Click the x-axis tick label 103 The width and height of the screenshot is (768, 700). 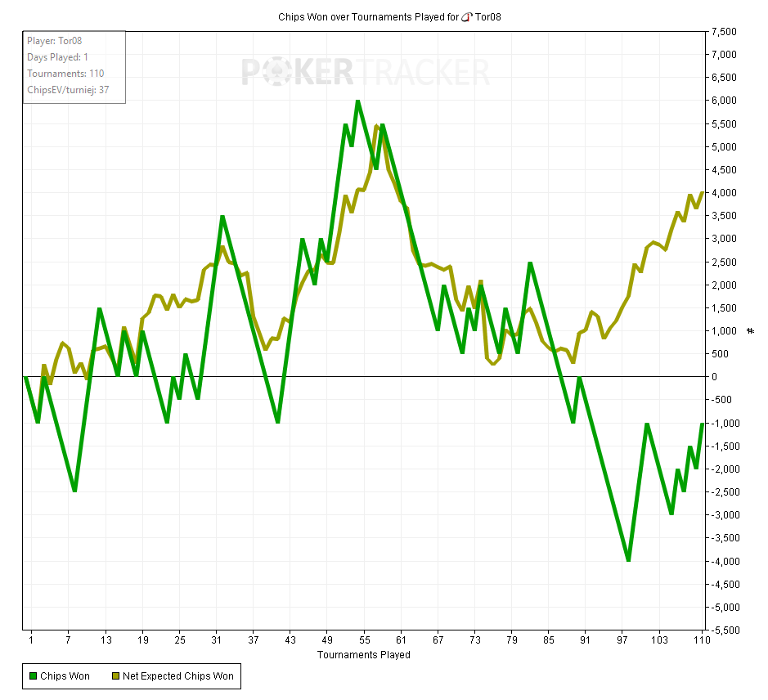(659, 639)
